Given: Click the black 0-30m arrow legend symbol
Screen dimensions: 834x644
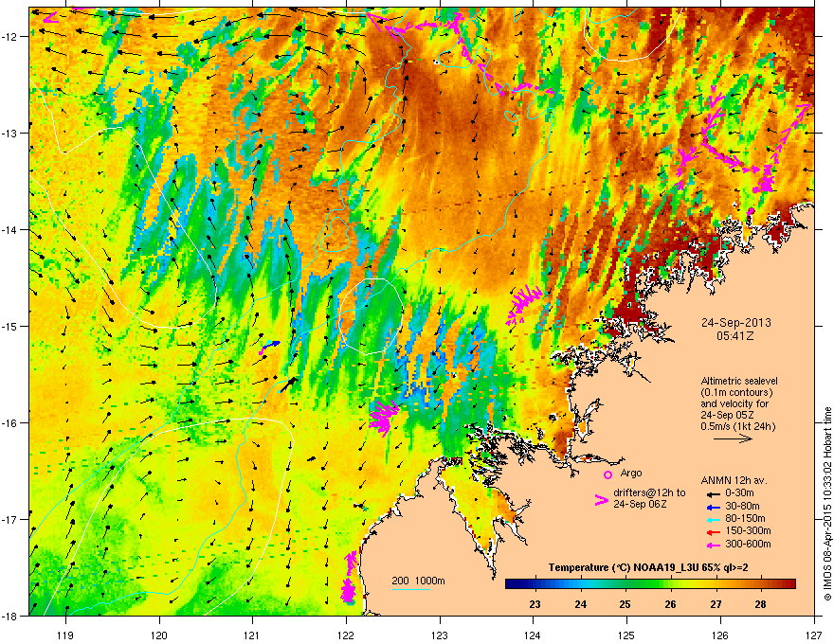Looking at the screenshot, I should (716, 493).
